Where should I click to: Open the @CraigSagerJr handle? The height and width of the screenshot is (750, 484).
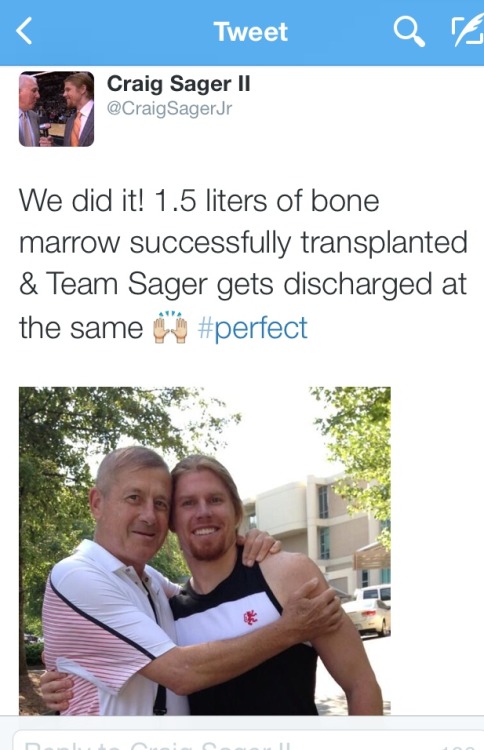(x=169, y=108)
